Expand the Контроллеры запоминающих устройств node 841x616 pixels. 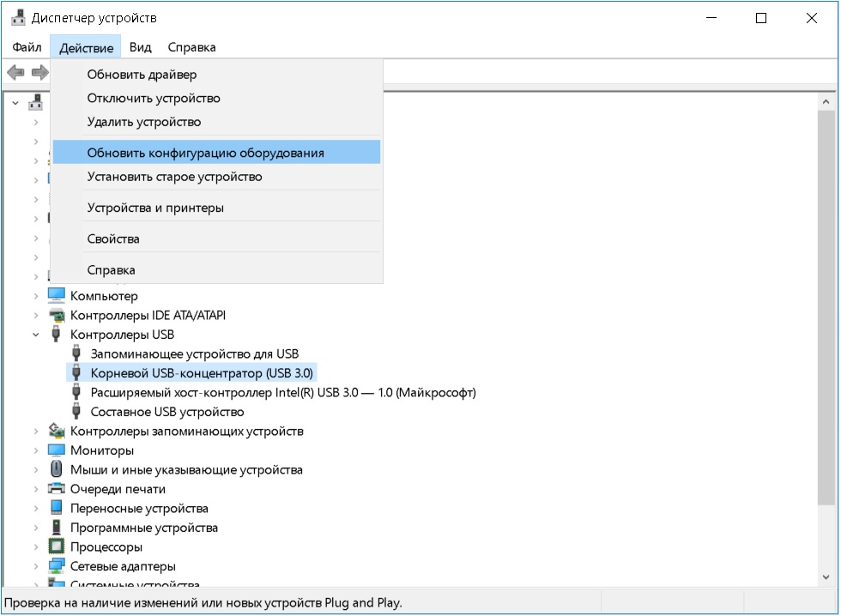(36, 431)
